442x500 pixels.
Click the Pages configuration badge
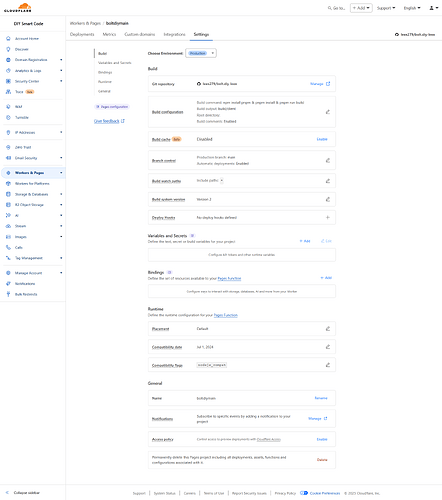coord(112,107)
